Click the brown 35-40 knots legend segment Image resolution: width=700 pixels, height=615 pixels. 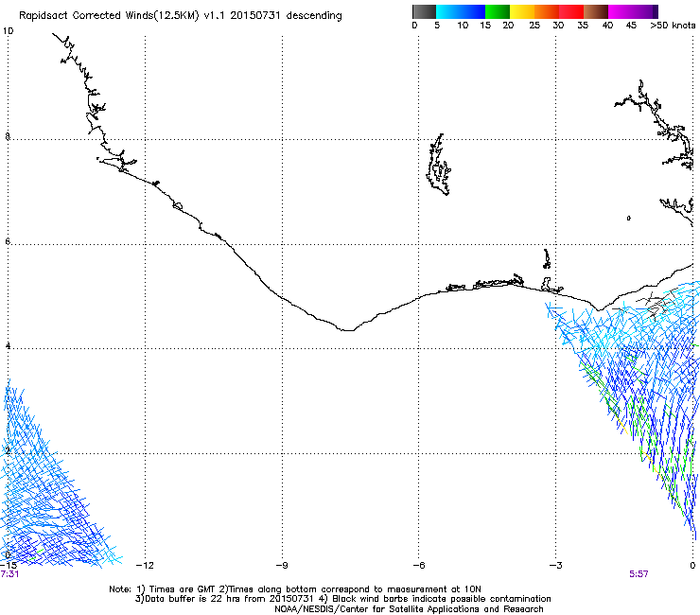tap(596, 11)
